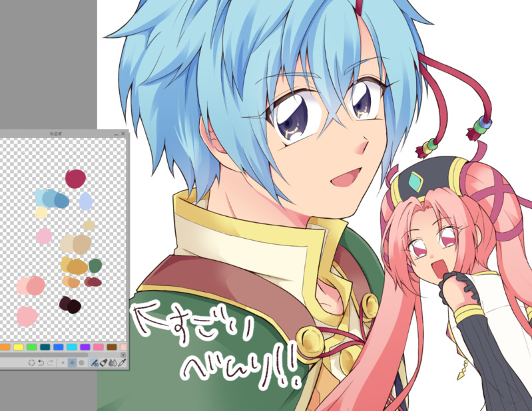The image size is (532, 411).
Task: Pick the dark teal swatch
Action: tap(45, 347)
